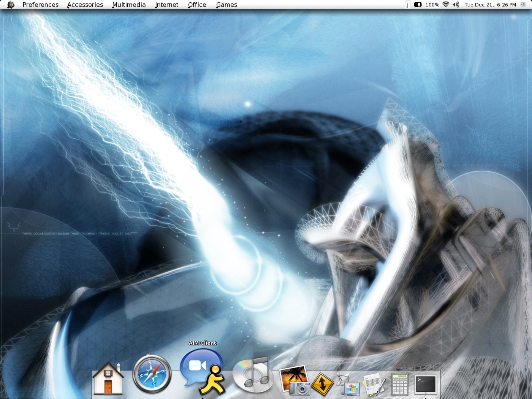Click the battery status icon

(418, 5)
